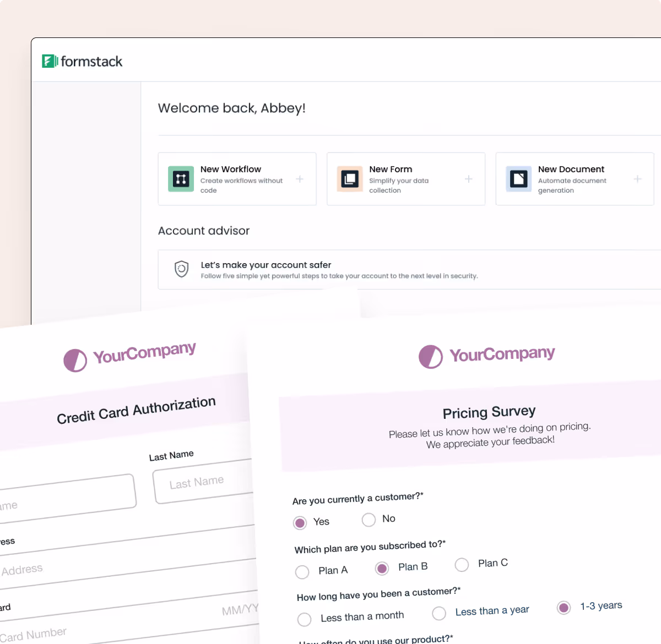Open the New Workflow card
The image size is (661, 644).
pyautogui.click(x=237, y=179)
